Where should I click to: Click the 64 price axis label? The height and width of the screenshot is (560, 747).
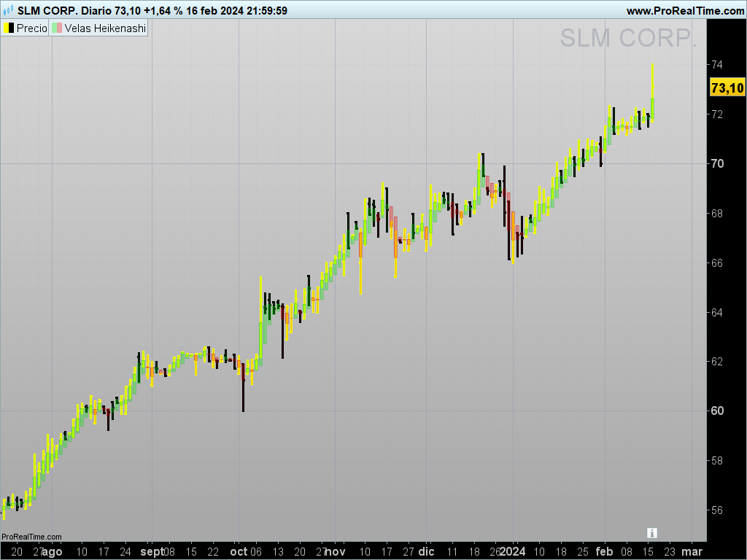(717, 312)
